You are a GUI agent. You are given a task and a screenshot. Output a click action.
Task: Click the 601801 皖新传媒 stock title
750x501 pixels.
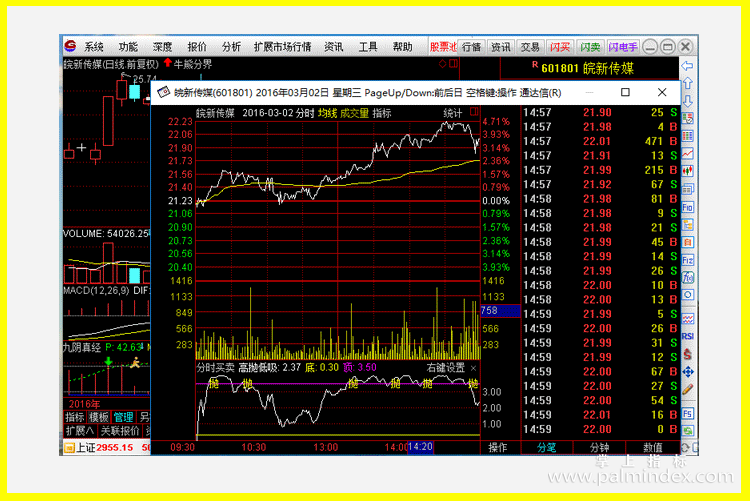[x=587, y=68]
